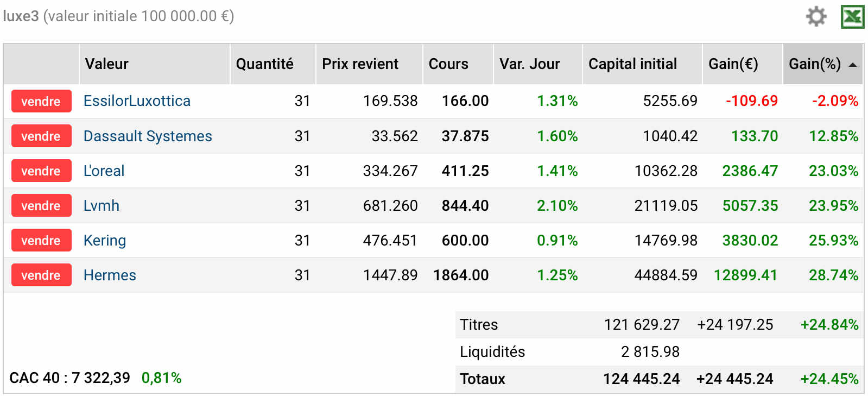This screenshot has width=868, height=396.
Task: Open the Hermes stock link
Action: 110,275
